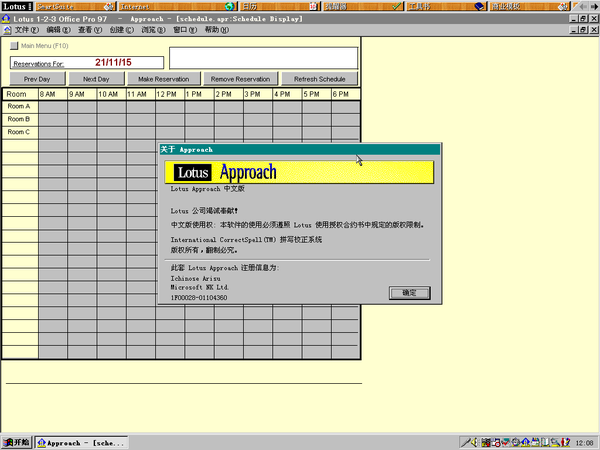The image size is (600, 450).
Task: Click Room A's 8 AM schedule cell
Action: [53, 107]
